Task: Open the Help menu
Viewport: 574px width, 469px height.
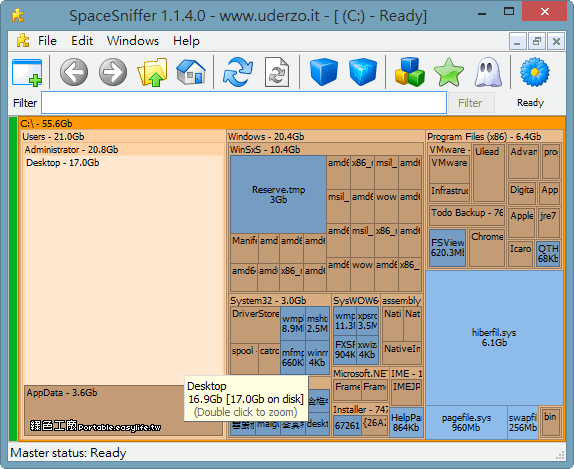Action: [186, 41]
